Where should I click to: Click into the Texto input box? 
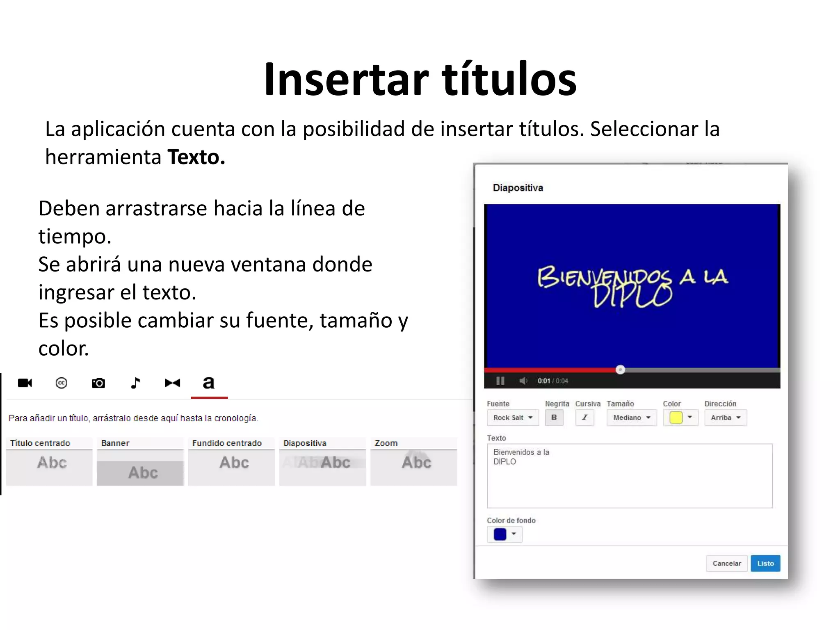630,476
